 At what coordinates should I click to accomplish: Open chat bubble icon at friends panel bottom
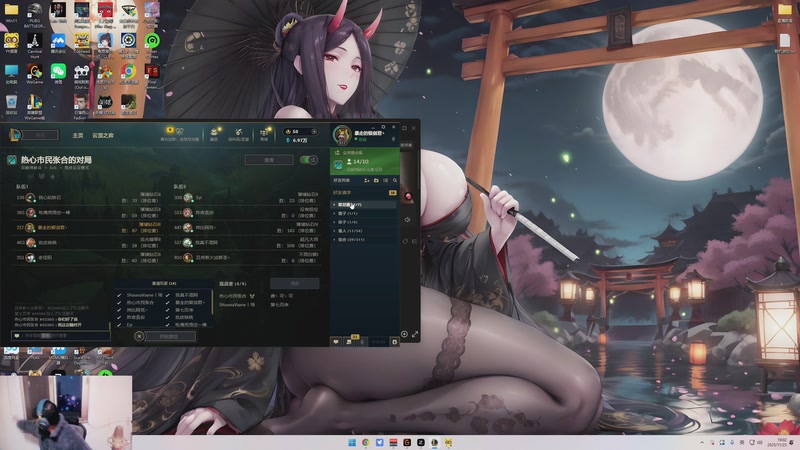pos(336,341)
